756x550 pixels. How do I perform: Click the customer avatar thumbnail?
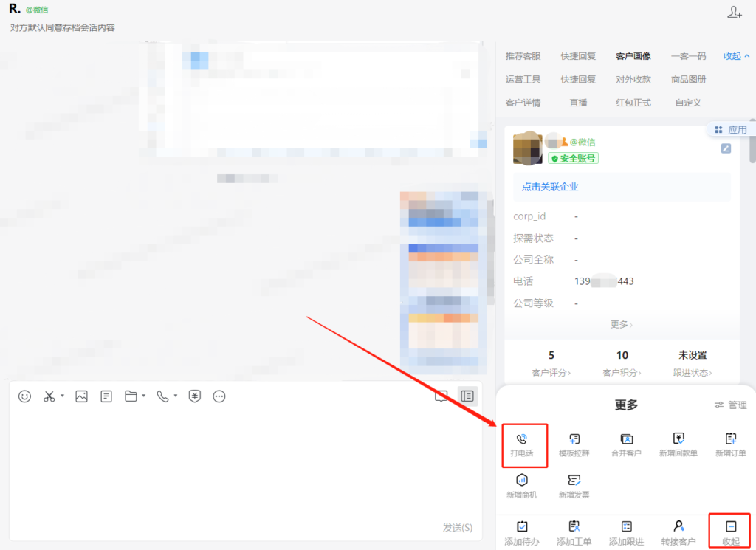click(x=527, y=148)
